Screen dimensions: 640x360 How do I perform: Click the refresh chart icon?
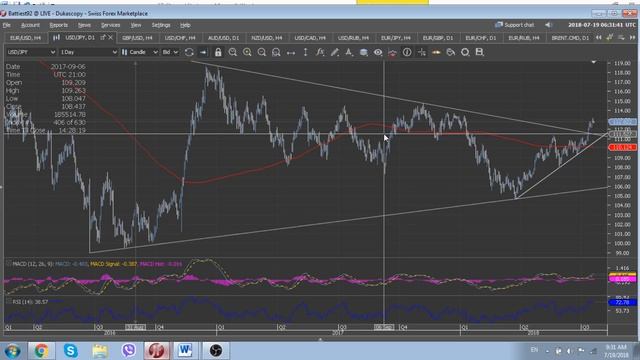click(189, 52)
